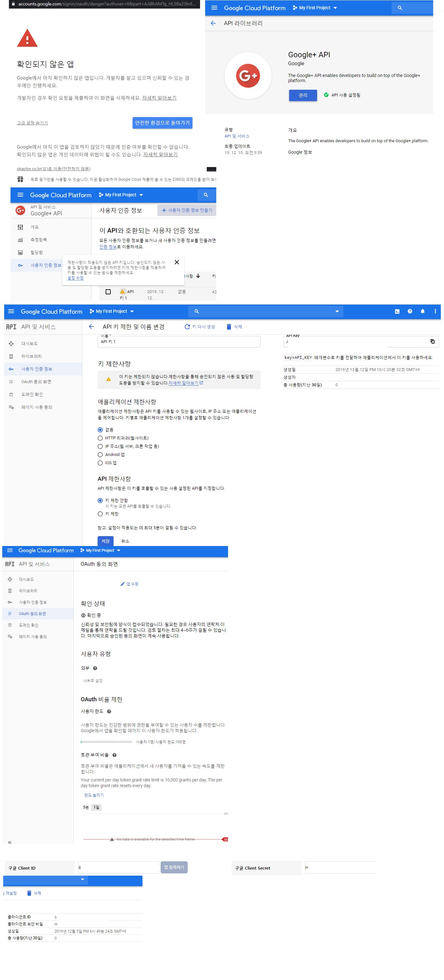Image resolution: width=444 pixels, height=980 pixels.
Task: Close the unrestricted API key tooltip
Action: [x=177, y=262]
